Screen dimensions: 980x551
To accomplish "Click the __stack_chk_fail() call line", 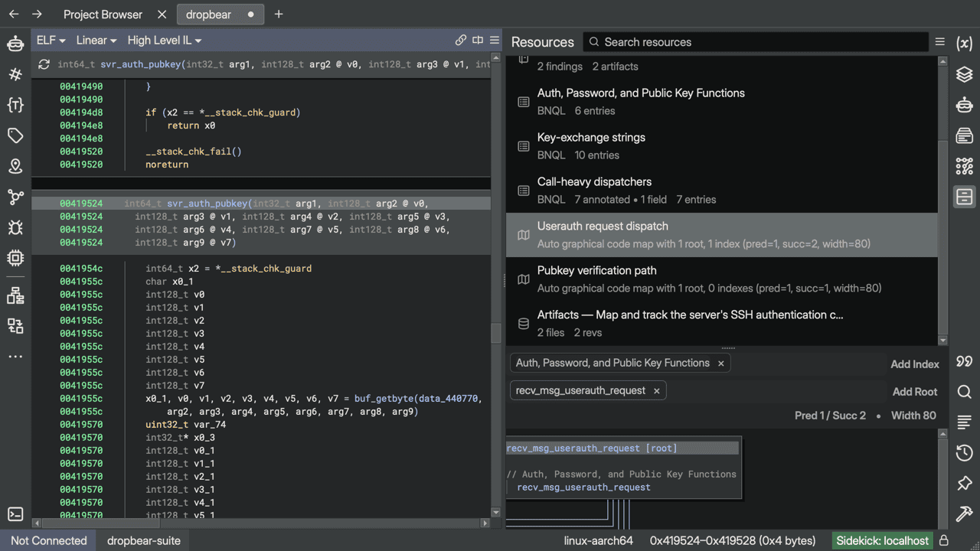I will point(193,152).
